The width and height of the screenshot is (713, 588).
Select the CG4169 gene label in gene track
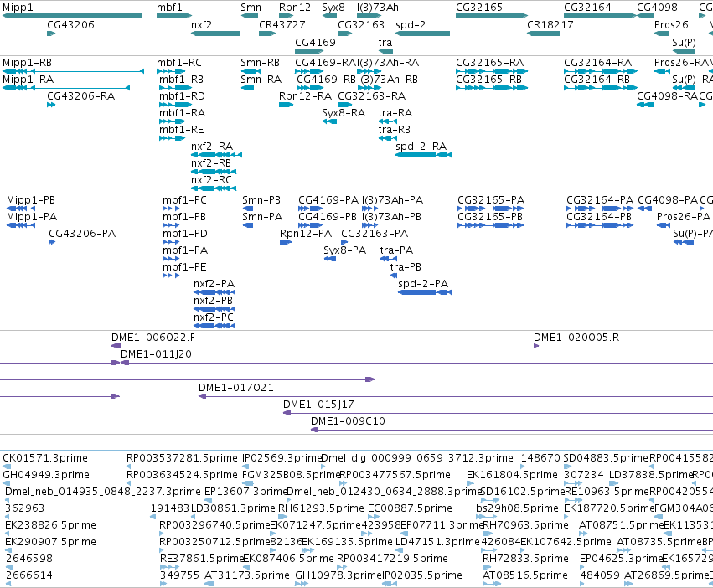[x=315, y=42]
